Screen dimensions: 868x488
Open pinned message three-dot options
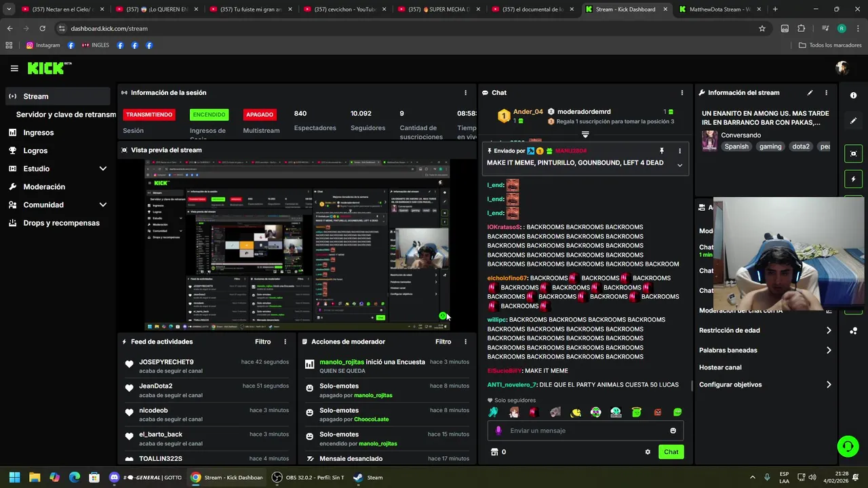coord(679,151)
